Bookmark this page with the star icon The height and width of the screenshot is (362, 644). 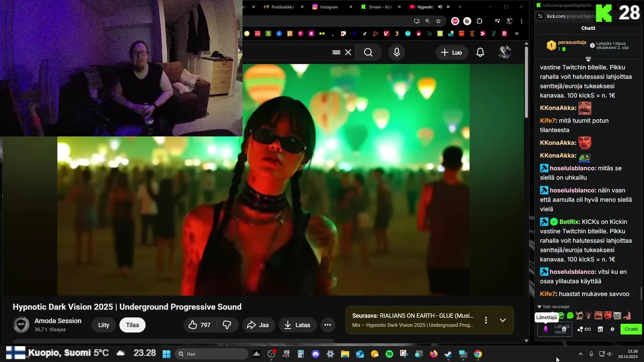point(438,21)
